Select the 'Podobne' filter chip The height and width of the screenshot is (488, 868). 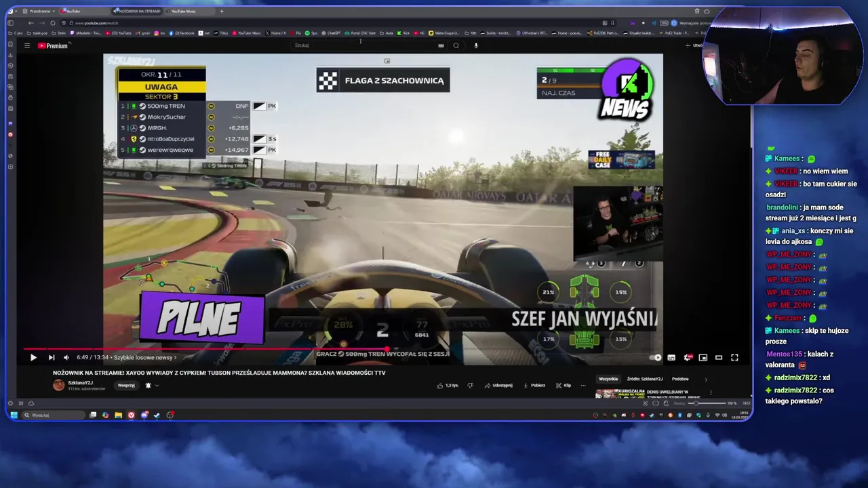680,379
